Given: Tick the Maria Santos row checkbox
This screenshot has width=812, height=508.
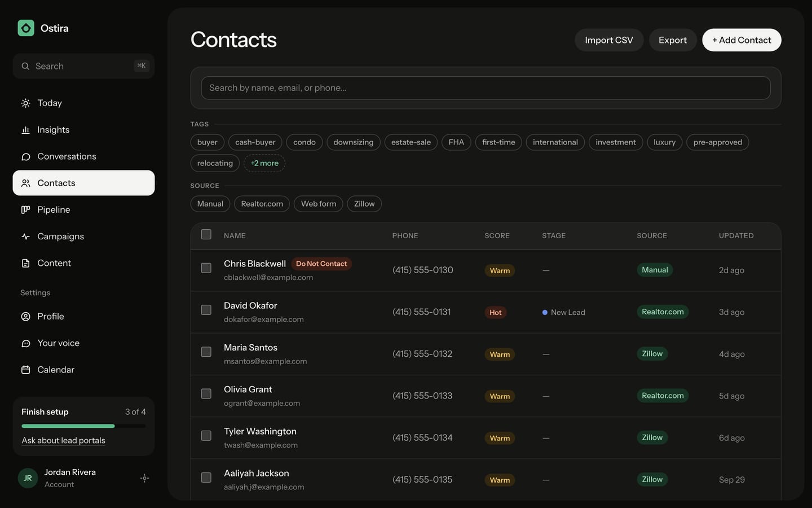Looking at the screenshot, I should click(x=206, y=352).
